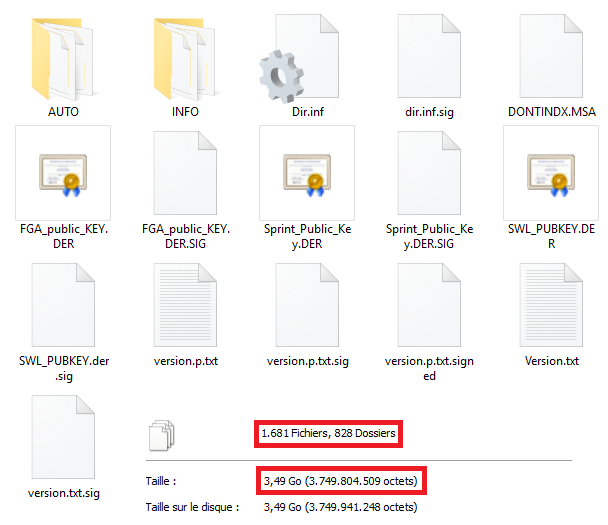
Task: Click the multiple-files properties icon
Action: (161, 435)
